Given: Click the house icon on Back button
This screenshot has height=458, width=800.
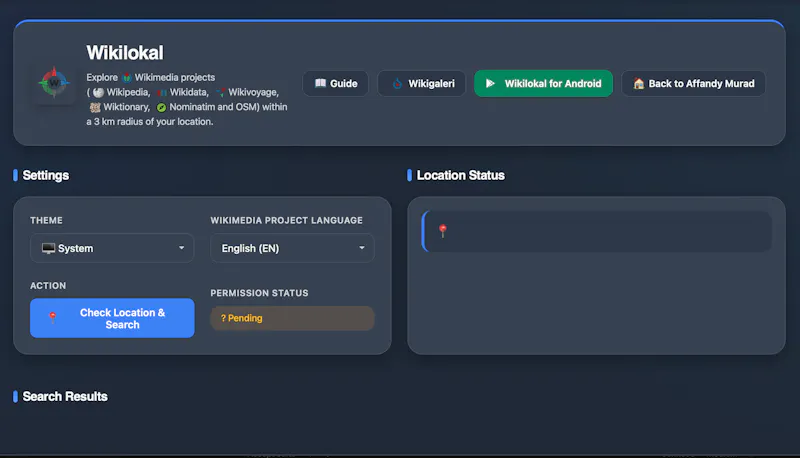Looking at the screenshot, I should click(x=639, y=83).
